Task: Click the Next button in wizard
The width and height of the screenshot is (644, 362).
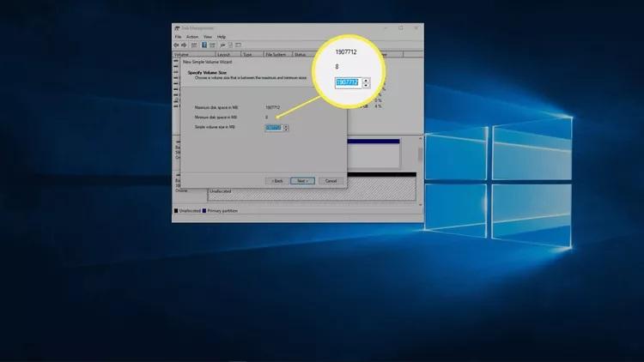Action: pos(301,181)
